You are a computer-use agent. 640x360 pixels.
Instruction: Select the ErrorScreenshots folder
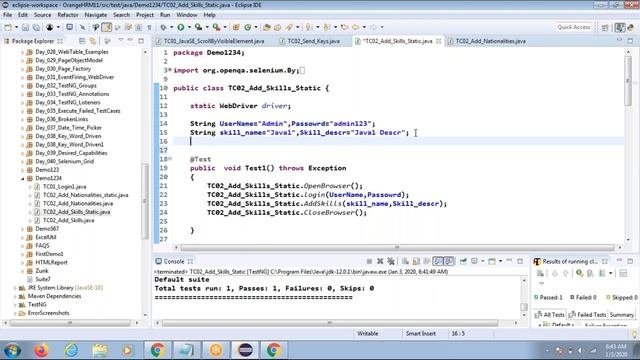pyautogui.click(x=48, y=313)
